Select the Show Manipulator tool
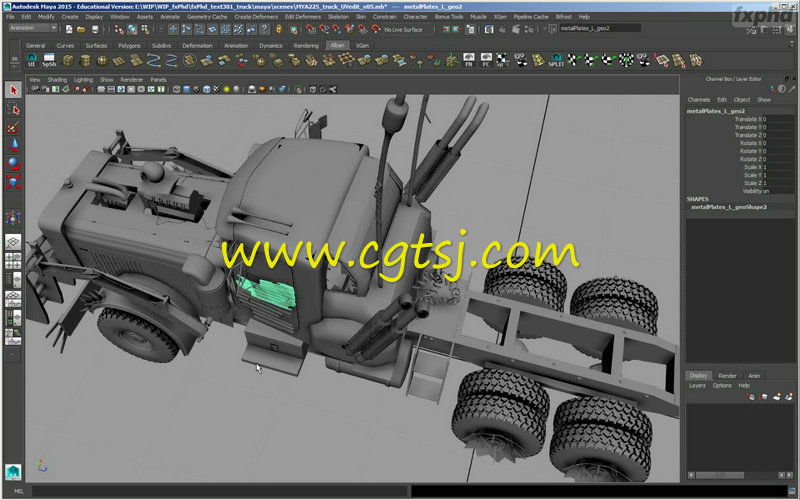 pyautogui.click(x=13, y=218)
